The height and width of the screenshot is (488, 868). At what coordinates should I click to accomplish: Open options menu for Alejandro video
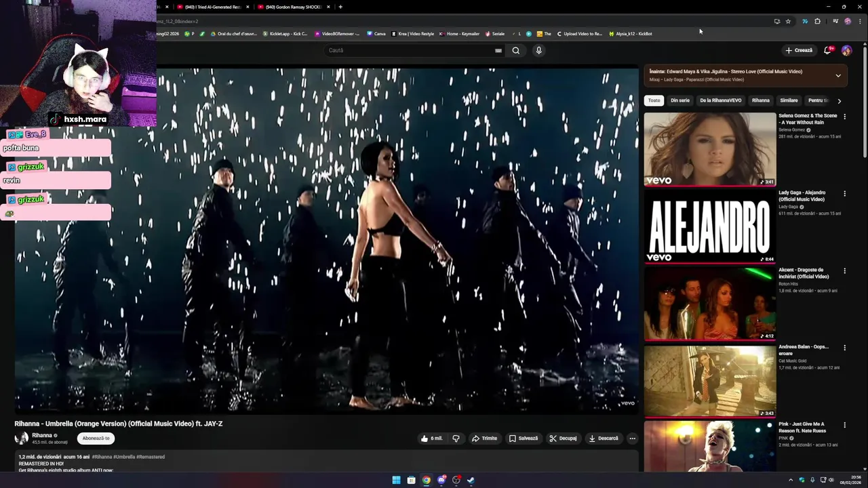coord(844,194)
